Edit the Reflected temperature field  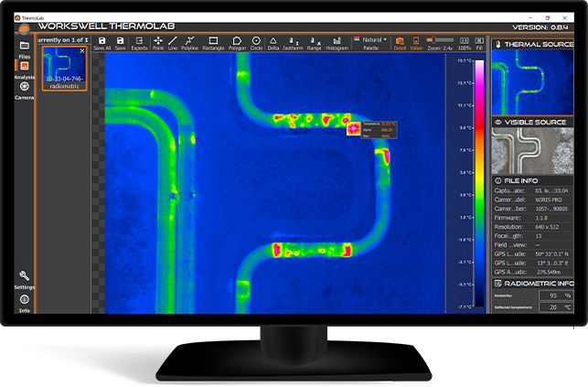[x=555, y=307]
